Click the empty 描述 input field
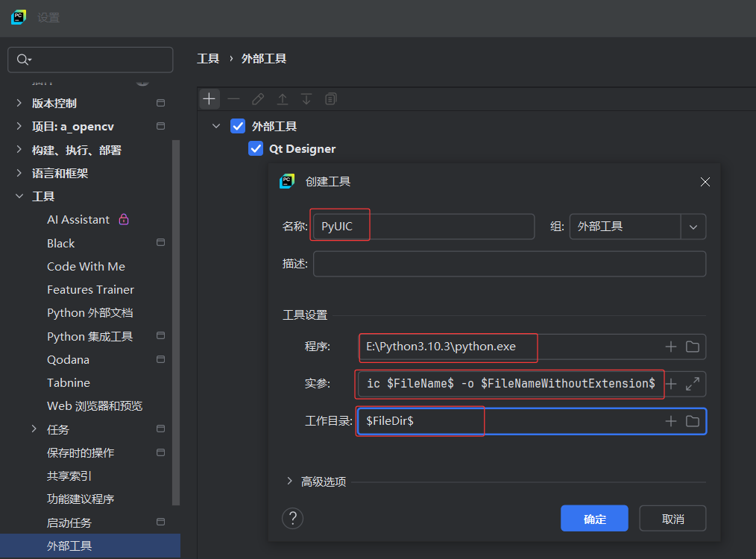The width and height of the screenshot is (756, 559). click(510, 264)
